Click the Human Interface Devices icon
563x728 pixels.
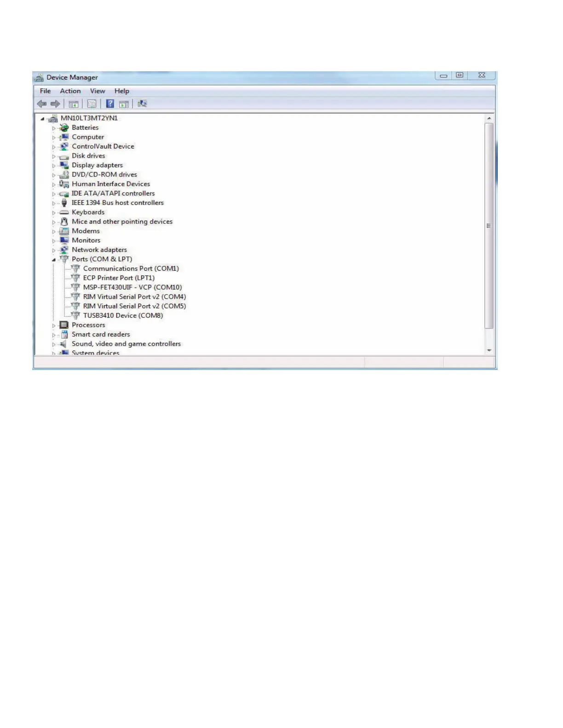coord(64,184)
